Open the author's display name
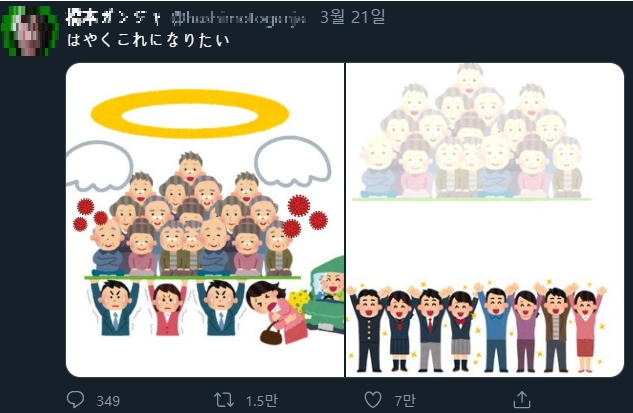This screenshot has height=413, width=633. [x=113, y=17]
